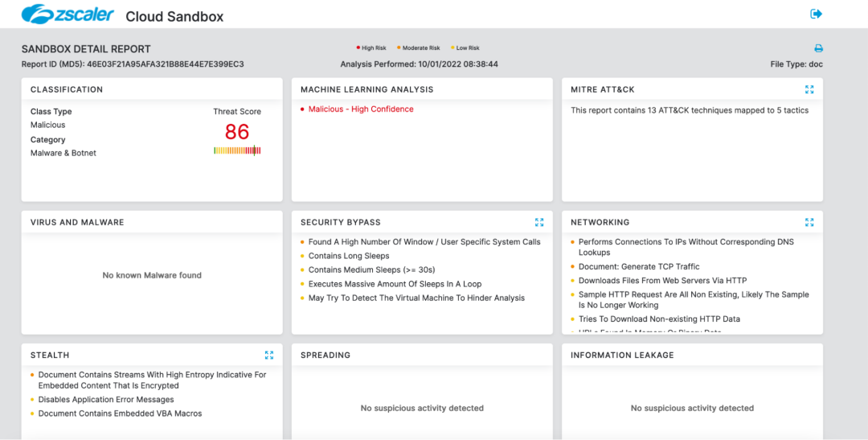
Task: Click the print report icon
Action: click(818, 48)
